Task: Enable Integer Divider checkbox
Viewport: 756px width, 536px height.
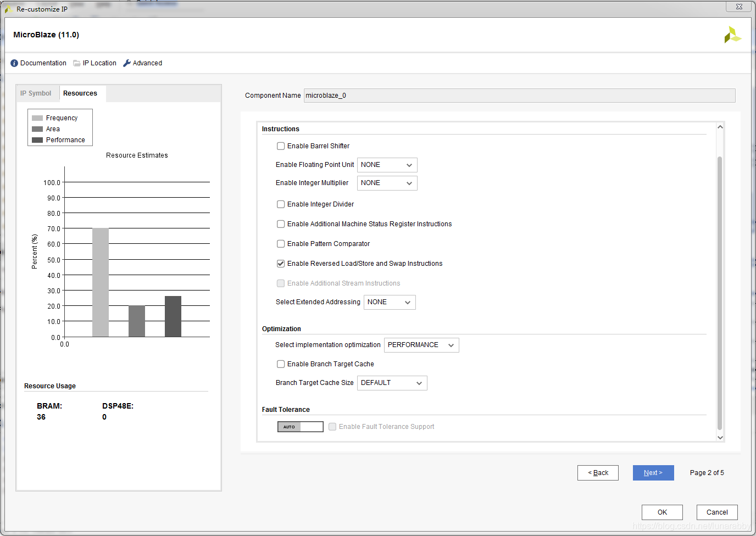Action: point(281,204)
